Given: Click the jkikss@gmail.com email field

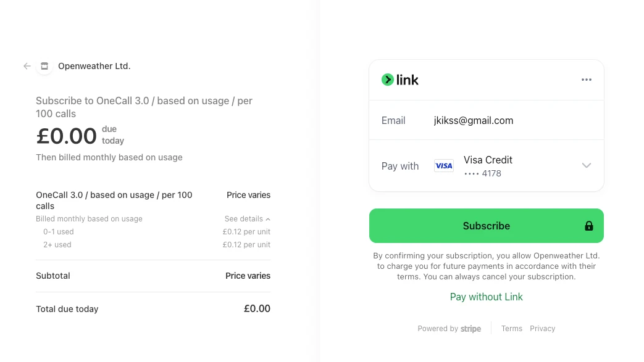Looking at the screenshot, I should click(x=473, y=121).
